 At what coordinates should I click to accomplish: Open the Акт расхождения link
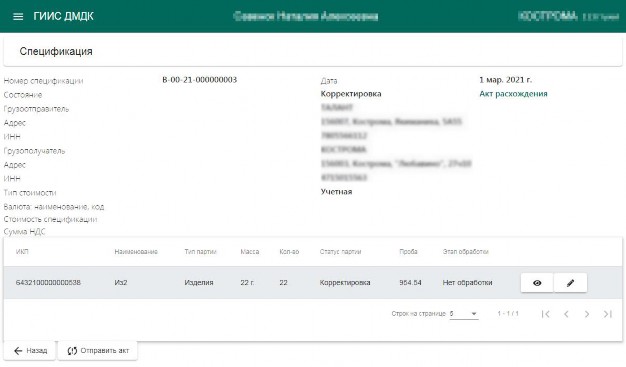513,94
